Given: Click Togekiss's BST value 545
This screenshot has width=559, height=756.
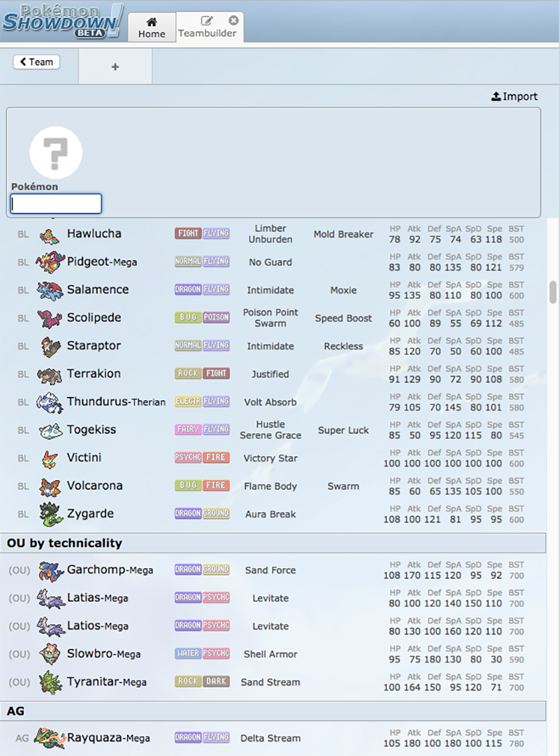Looking at the screenshot, I should coord(516,435).
